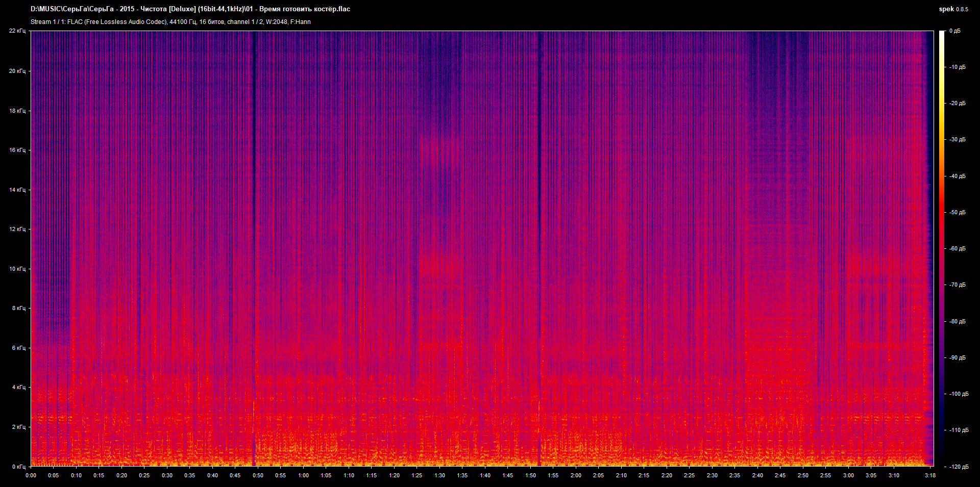Click the 0:00 timestamp on the timeline
This screenshot has width=980, height=487.
point(31,475)
